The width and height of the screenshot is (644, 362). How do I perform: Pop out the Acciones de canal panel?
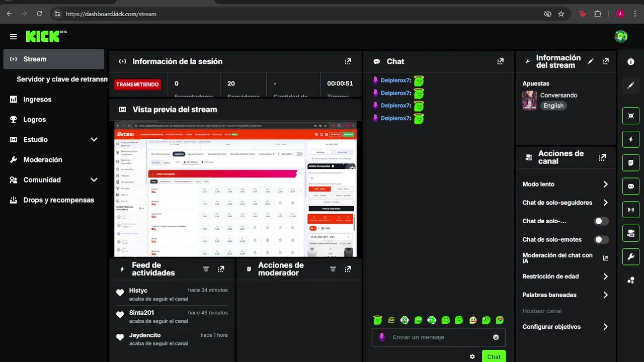pos(602,157)
